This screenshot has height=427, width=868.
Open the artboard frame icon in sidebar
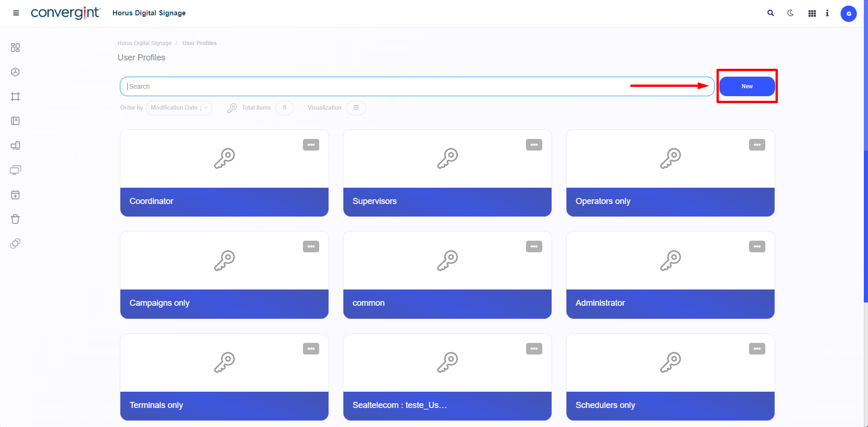pos(15,97)
